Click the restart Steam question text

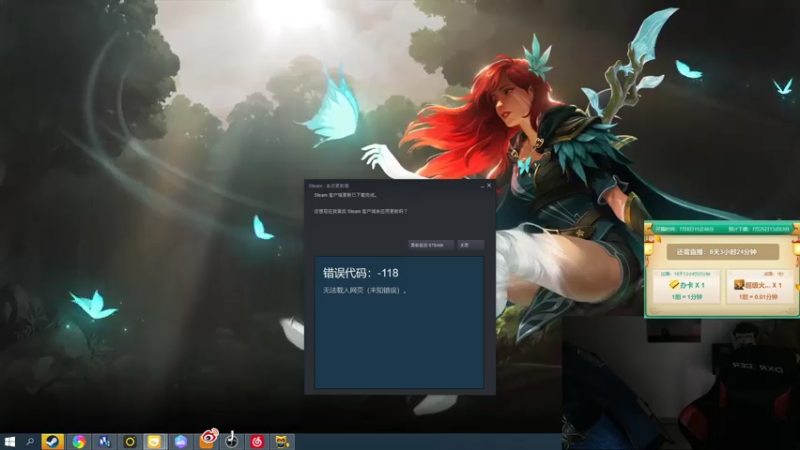[361, 211]
